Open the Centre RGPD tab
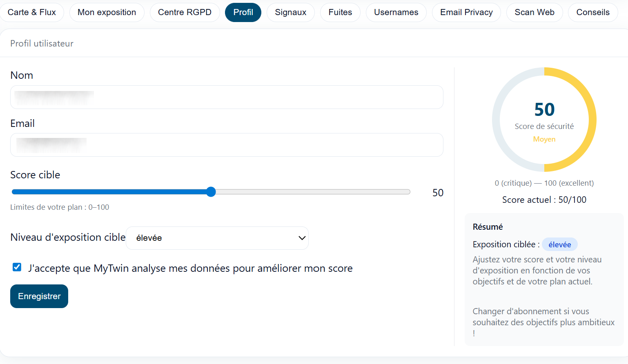Viewport: 628px width, 364px height. tap(185, 12)
